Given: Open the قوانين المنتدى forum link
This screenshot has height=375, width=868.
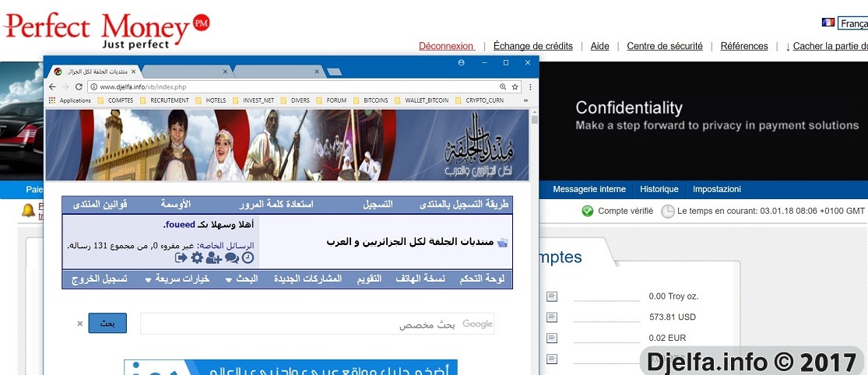Looking at the screenshot, I should tap(100, 204).
